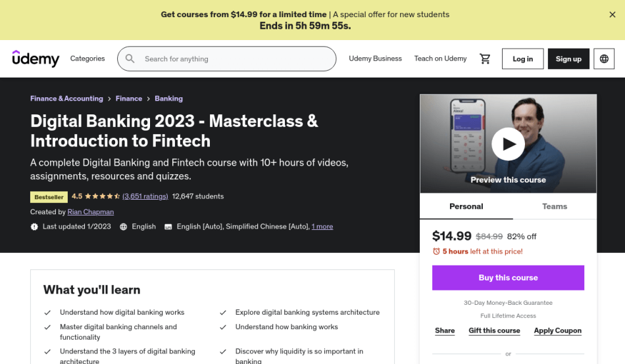Click the Sign up button
Screen dimensions: 625x364
pyautogui.click(x=568, y=58)
